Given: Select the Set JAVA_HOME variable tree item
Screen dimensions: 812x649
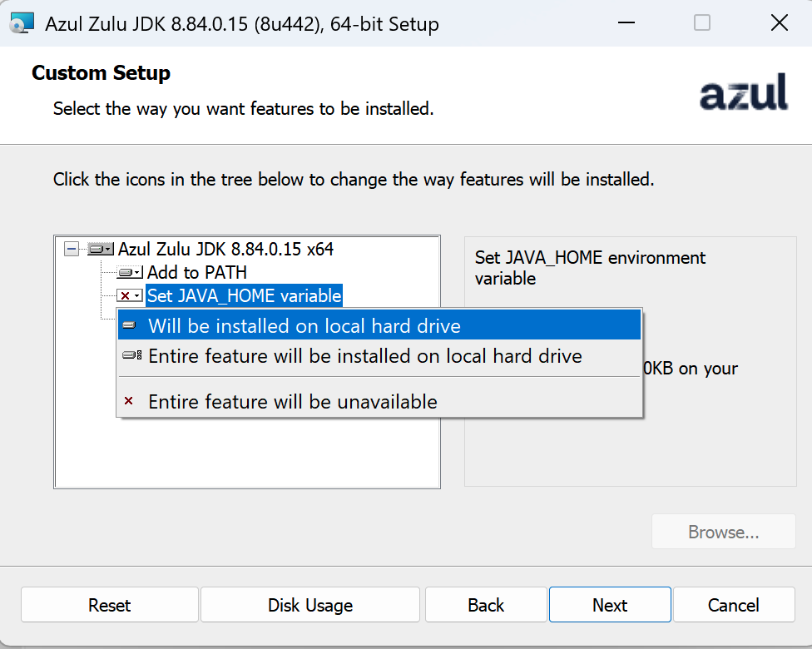Looking at the screenshot, I should [244, 295].
